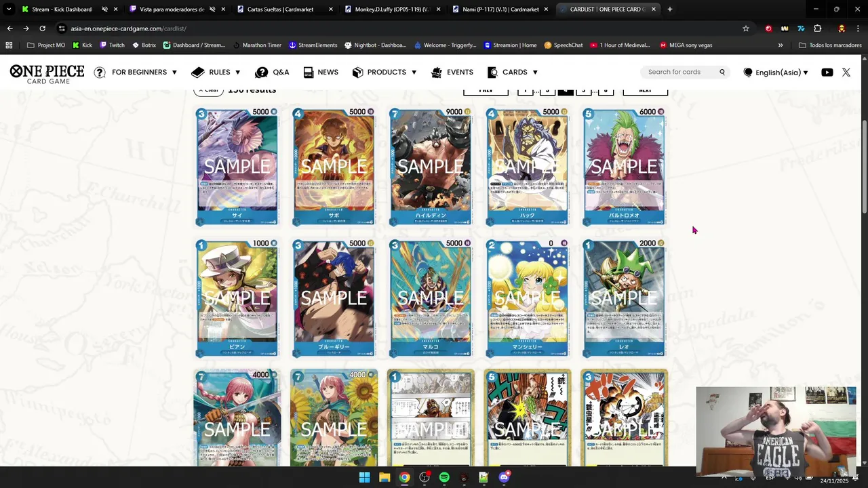
Task: Bookmark this page with the star icon
Action: 746,28
